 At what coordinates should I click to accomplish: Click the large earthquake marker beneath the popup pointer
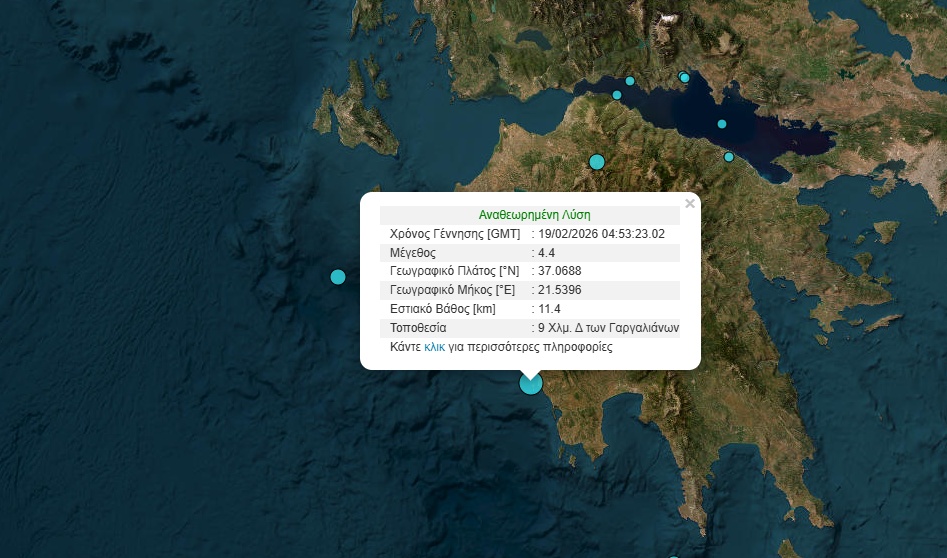click(x=530, y=383)
